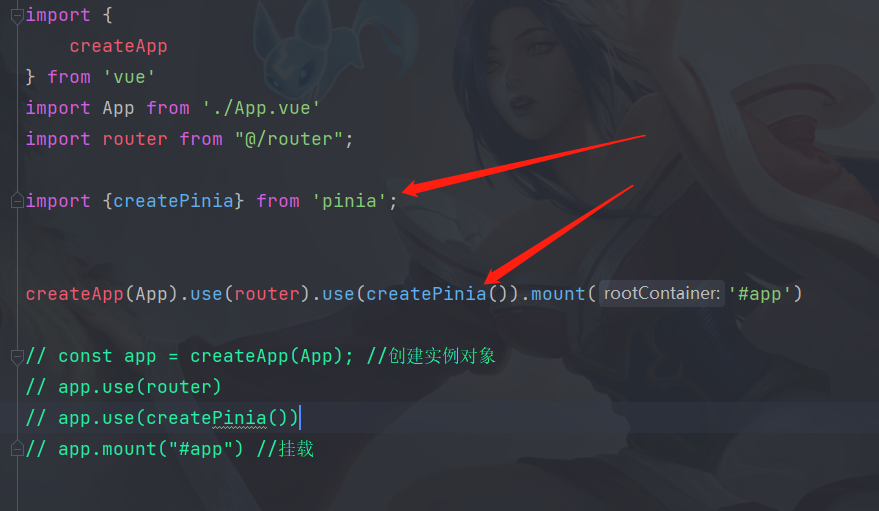Click the "@/router" import path

point(289,138)
